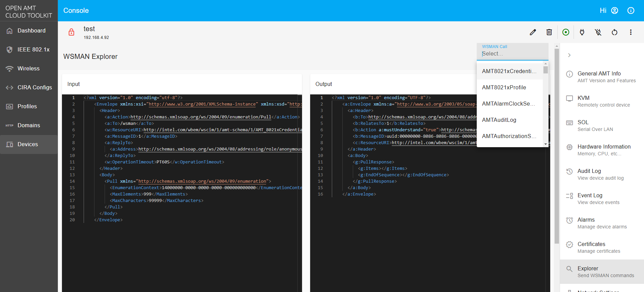
Task: Launch KVM remote control
Action: [x=602, y=101]
